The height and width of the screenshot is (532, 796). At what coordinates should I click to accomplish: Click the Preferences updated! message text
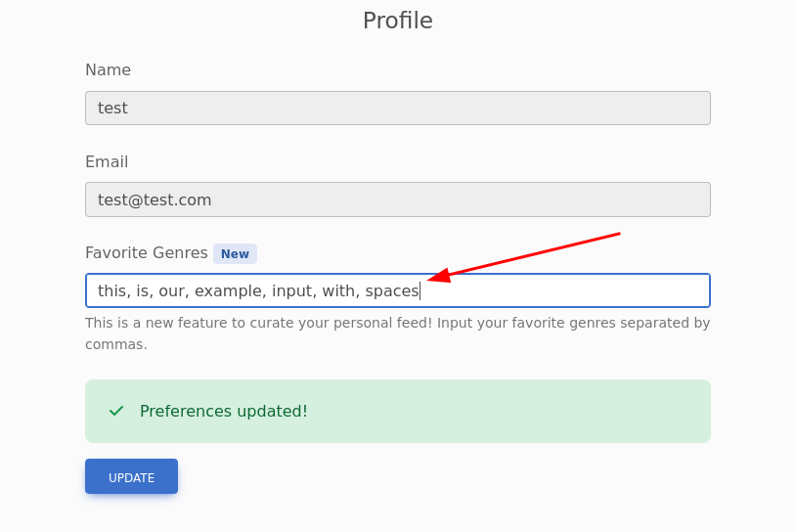[x=223, y=411]
